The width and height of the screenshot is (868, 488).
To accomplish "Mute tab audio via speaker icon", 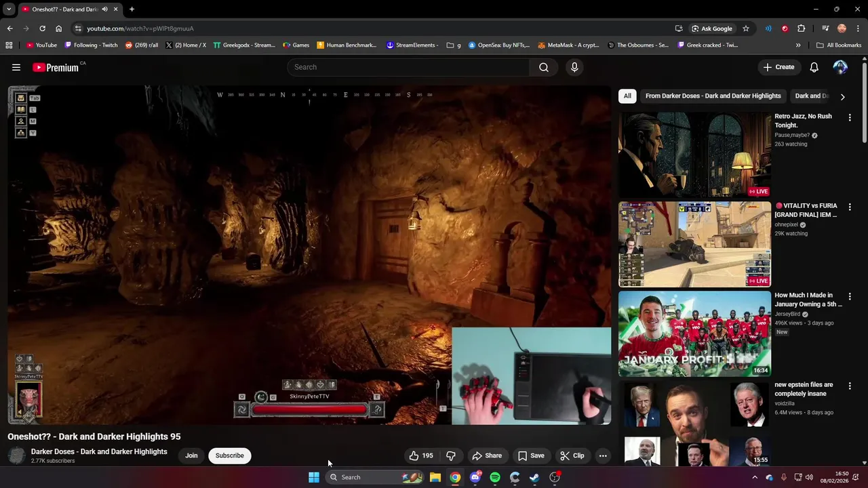I will pos(104,9).
